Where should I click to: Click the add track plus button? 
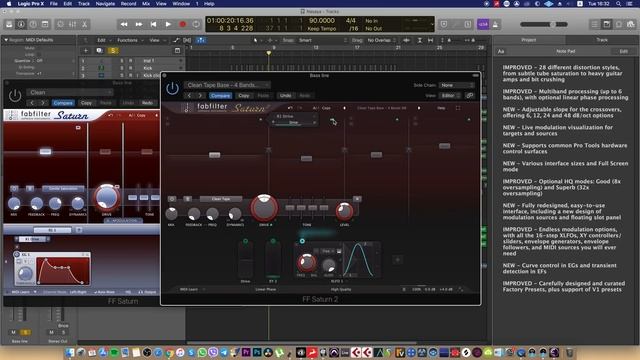tap(86, 51)
